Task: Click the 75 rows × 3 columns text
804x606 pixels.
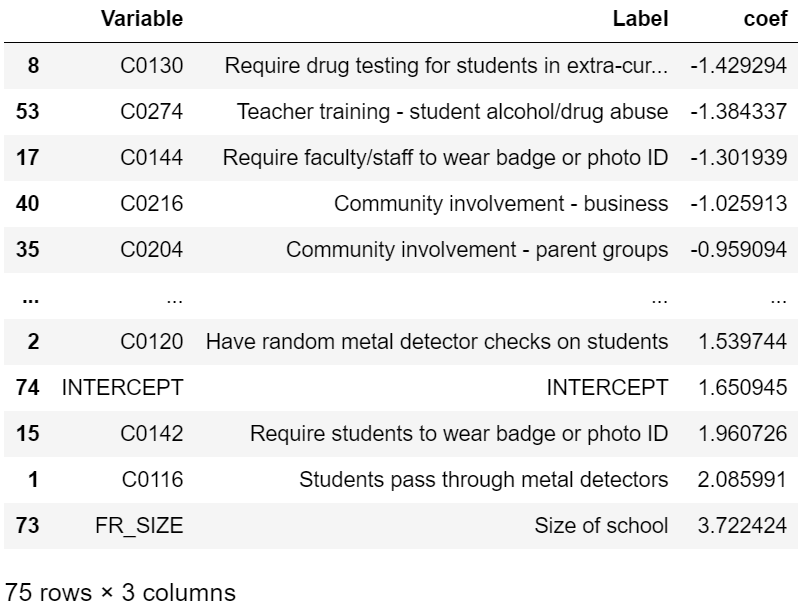Action: click(120, 592)
